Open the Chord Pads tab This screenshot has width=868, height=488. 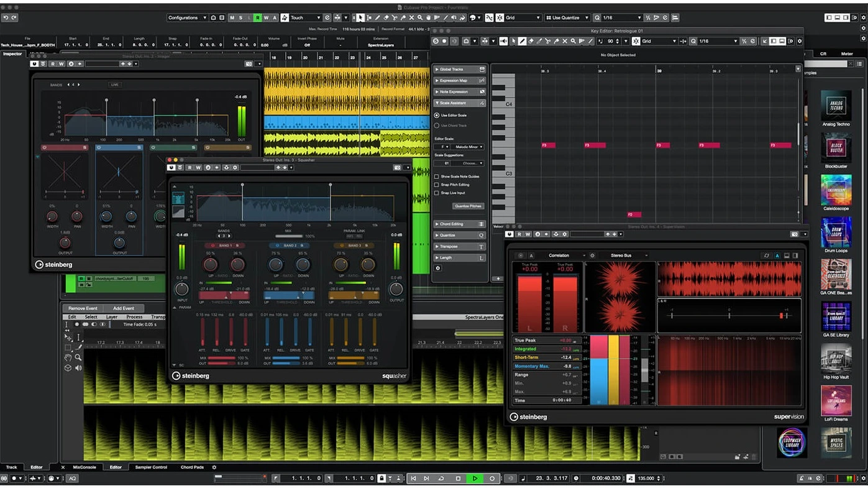(x=192, y=467)
